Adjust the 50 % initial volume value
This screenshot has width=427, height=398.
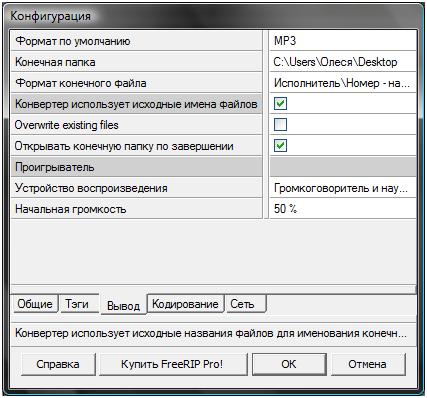pos(343,209)
